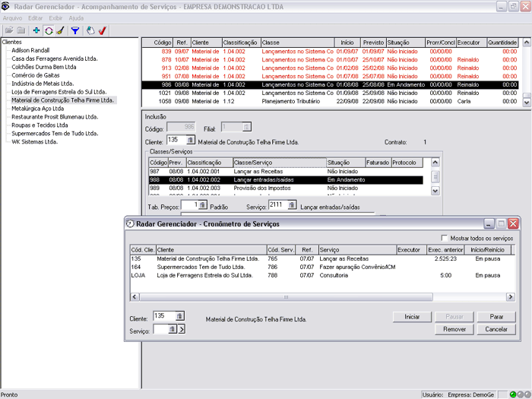The width and height of the screenshot is (532, 399).
Task: Enable 'Mostrar todos os serviços' checkbox
Action: 445,238
